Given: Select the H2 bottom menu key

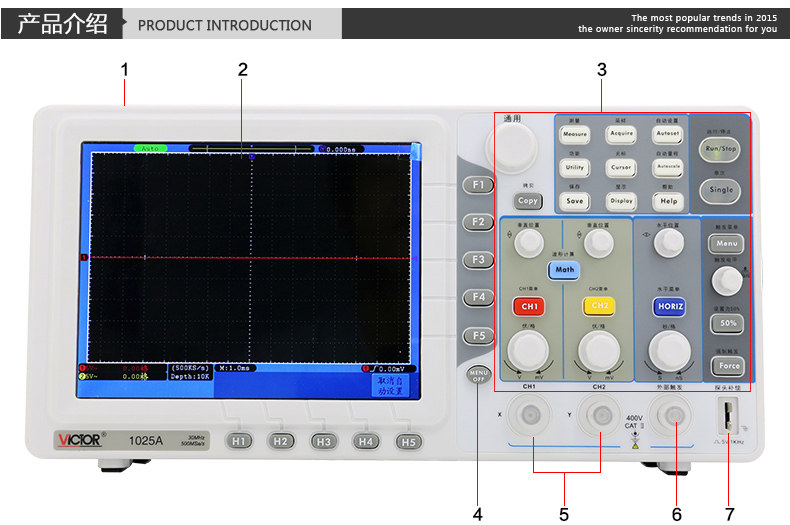Looking at the screenshot, I should click(281, 441).
